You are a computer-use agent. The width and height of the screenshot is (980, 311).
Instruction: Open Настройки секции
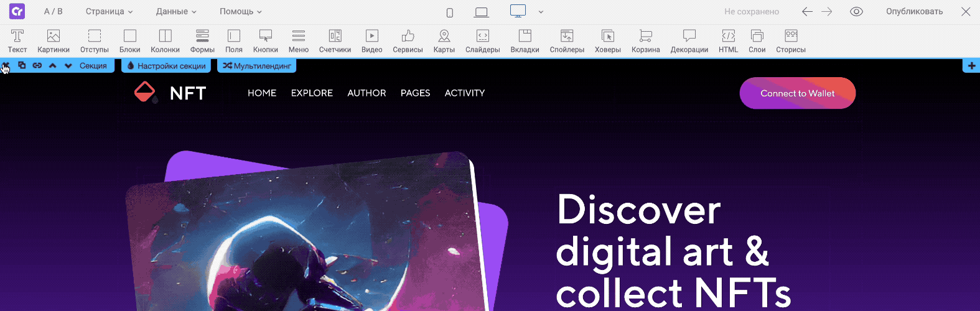point(166,65)
